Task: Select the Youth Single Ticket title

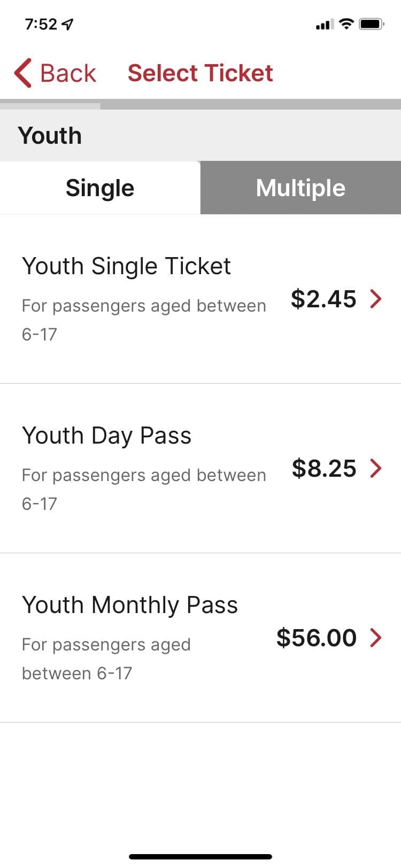Action: click(126, 266)
